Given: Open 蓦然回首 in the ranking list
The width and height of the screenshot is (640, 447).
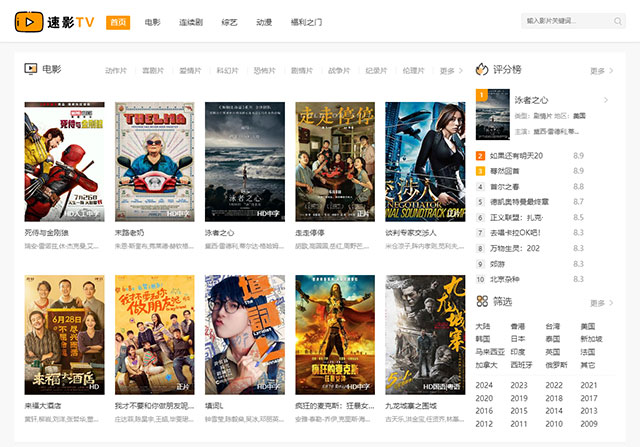Looking at the screenshot, I should pyautogui.click(x=504, y=171).
